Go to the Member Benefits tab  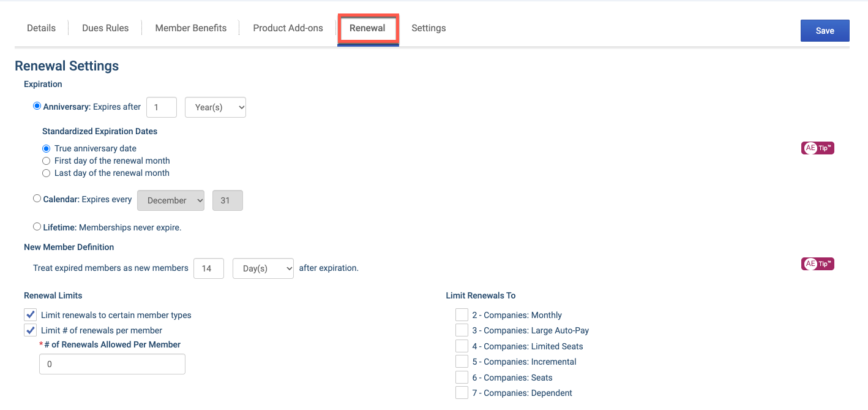[x=191, y=28]
